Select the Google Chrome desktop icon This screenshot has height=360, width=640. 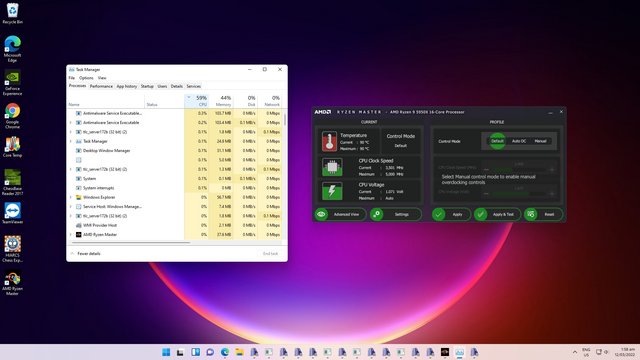pos(12,116)
